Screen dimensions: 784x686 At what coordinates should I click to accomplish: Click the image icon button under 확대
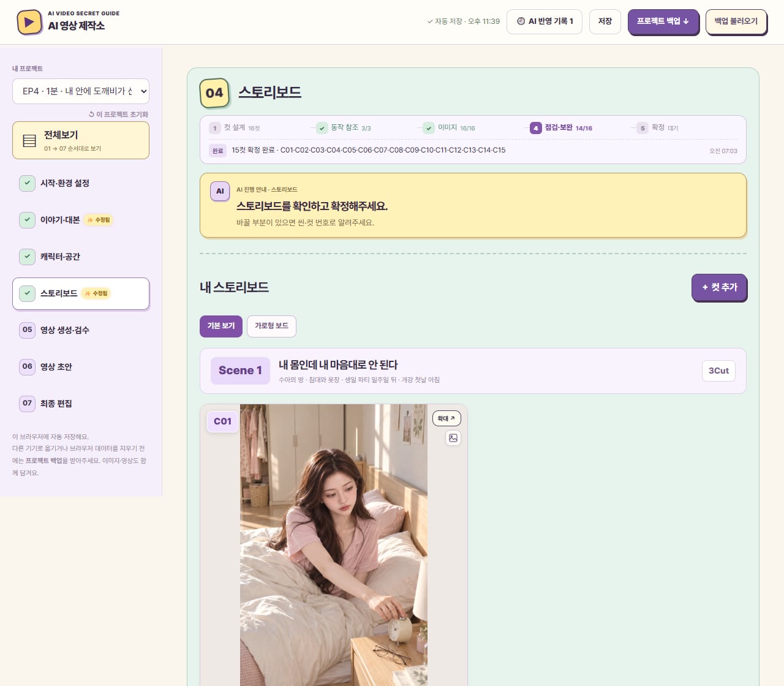pyautogui.click(x=453, y=438)
